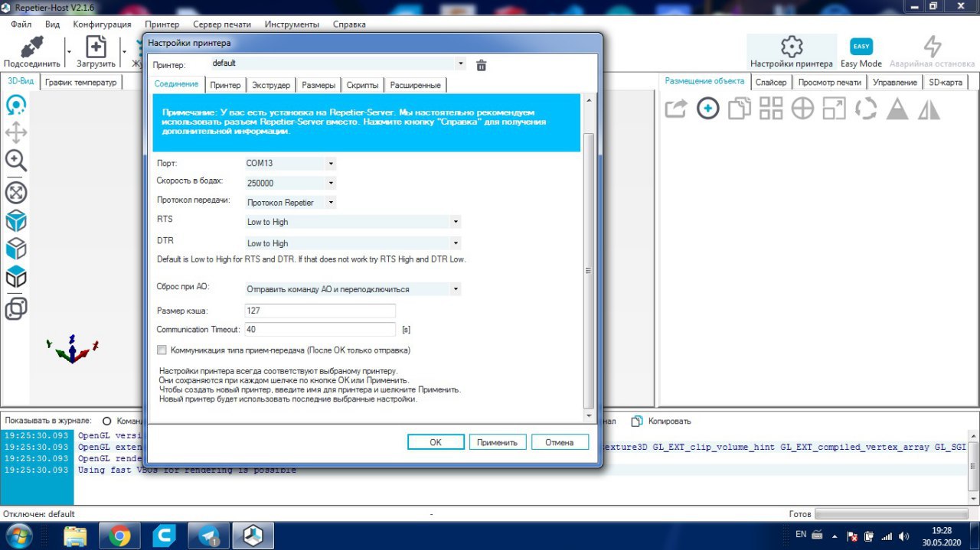Click the copy objects icon
The height and width of the screenshot is (550, 980).
739,109
